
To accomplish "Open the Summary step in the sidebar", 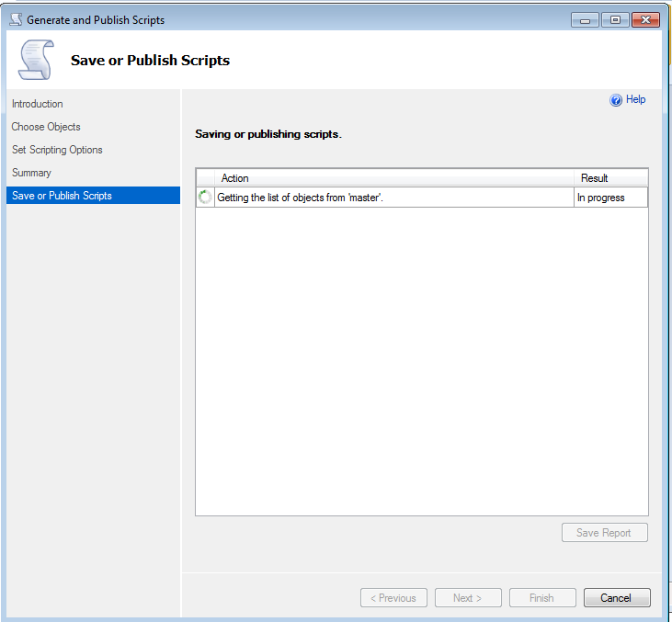I will (x=31, y=173).
